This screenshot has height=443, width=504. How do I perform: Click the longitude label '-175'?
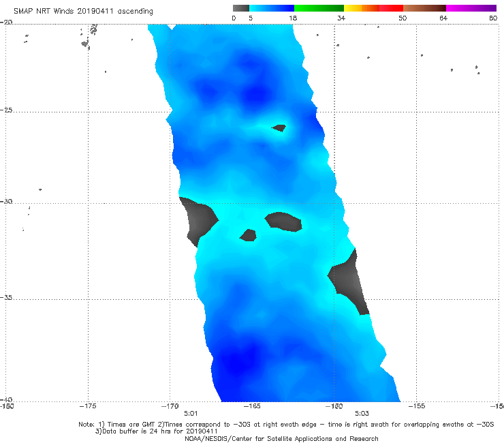pos(88,406)
